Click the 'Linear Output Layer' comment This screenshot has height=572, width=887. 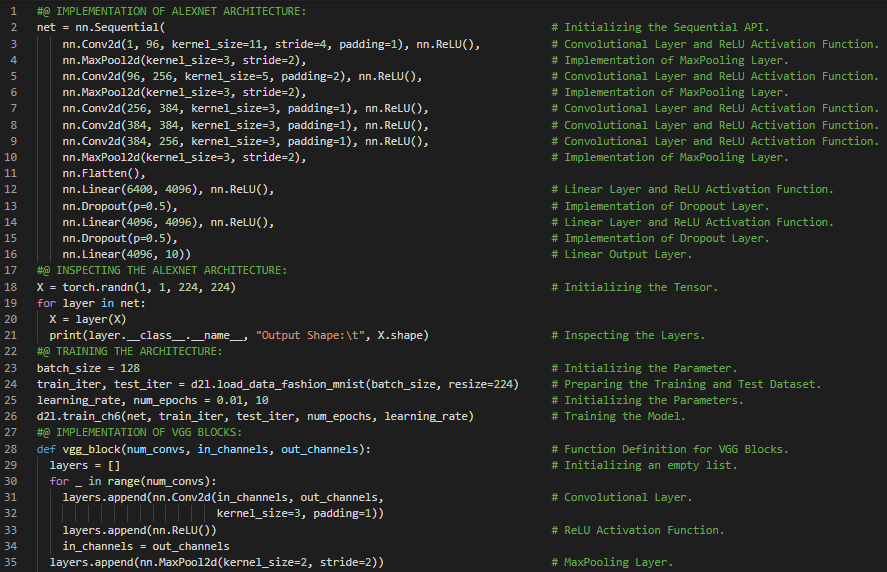click(627, 254)
